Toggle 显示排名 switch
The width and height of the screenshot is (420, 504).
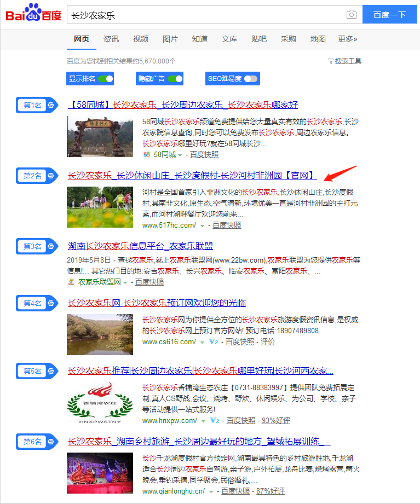pos(106,79)
